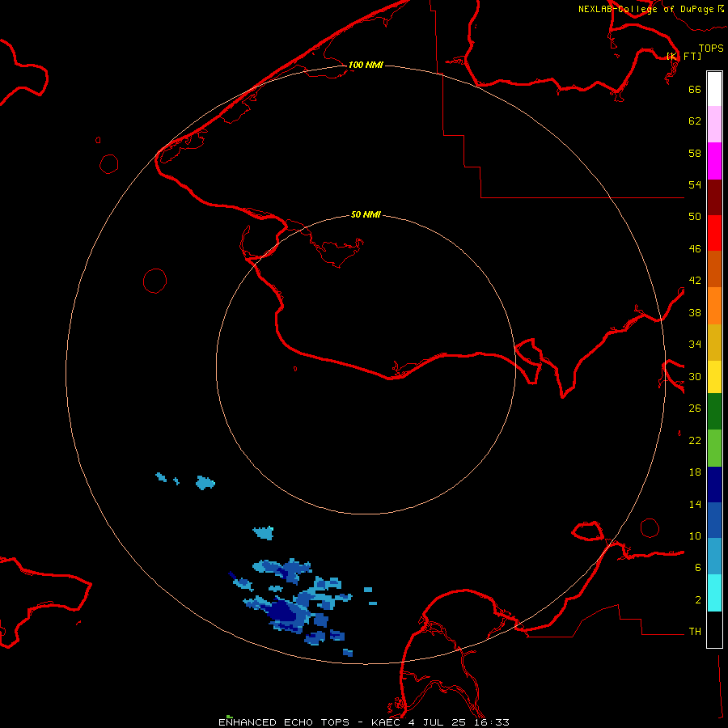Click the legend value 62
This screenshot has height=728, width=728.
[x=695, y=121]
